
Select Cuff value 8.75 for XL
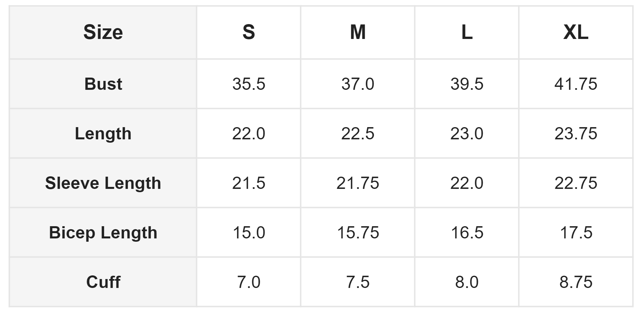click(x=576, y=282)
